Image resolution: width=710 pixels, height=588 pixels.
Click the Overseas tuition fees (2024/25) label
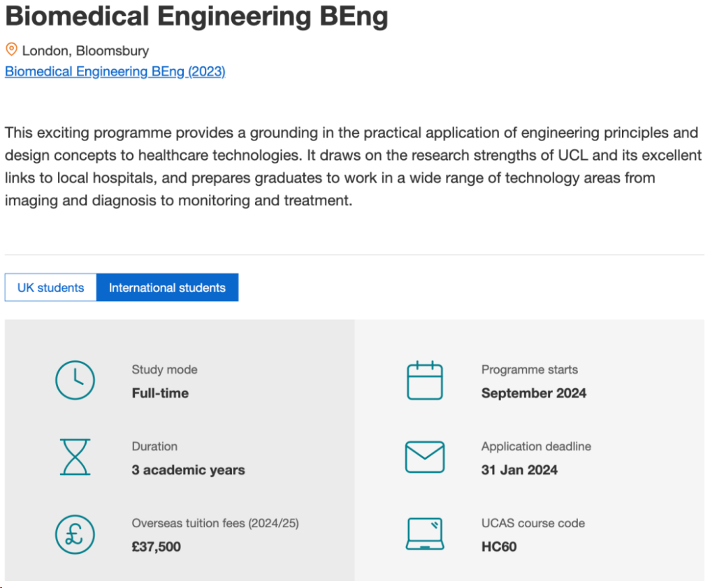pyautogui.click(x=215, y=523)
